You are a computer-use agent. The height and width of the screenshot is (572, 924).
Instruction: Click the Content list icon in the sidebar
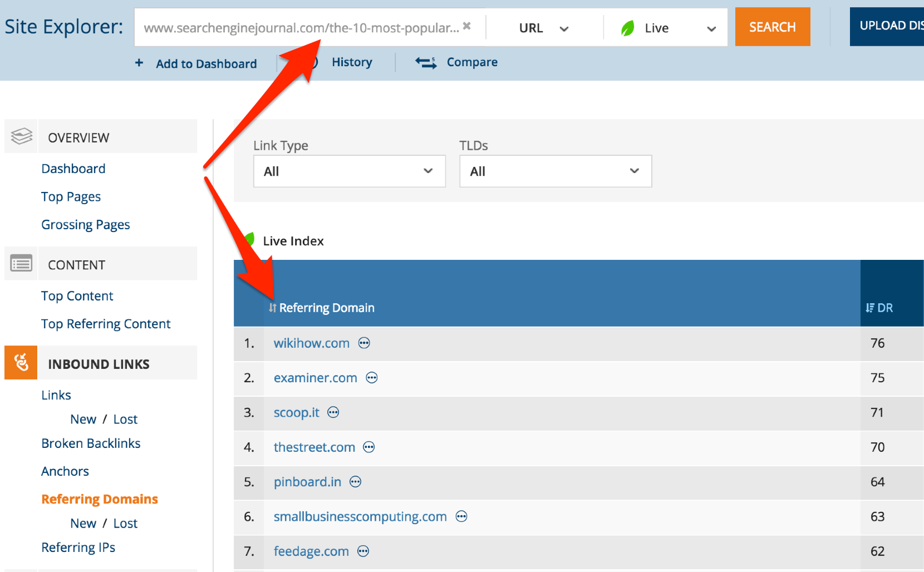(x=21, y=263)
